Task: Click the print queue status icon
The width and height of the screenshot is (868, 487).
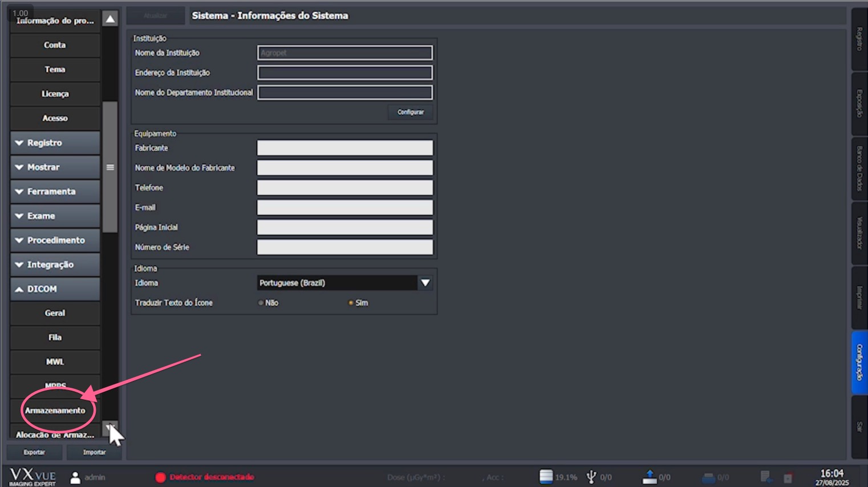Action: (708, 477)
